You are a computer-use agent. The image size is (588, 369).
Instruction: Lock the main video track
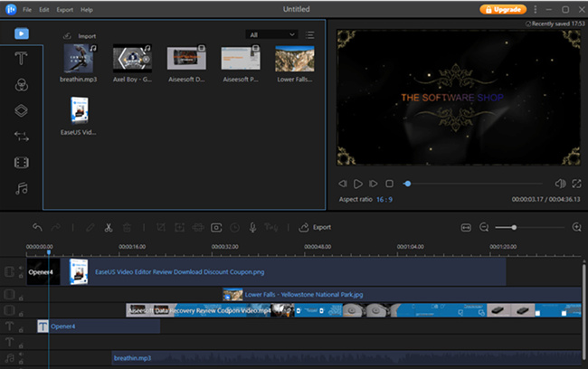coord(21,276)
